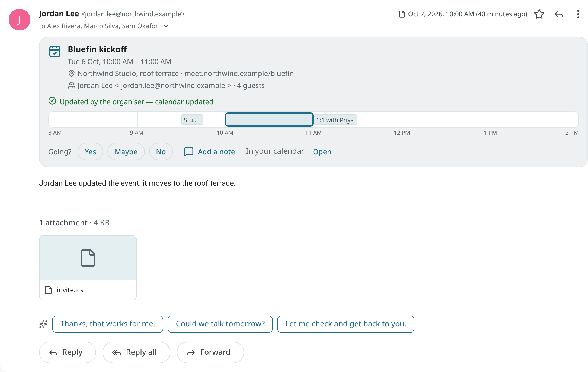
Task: Click the 1:1 with Priya calendar block
Action: pyautogui.click(x=335, y=120)
